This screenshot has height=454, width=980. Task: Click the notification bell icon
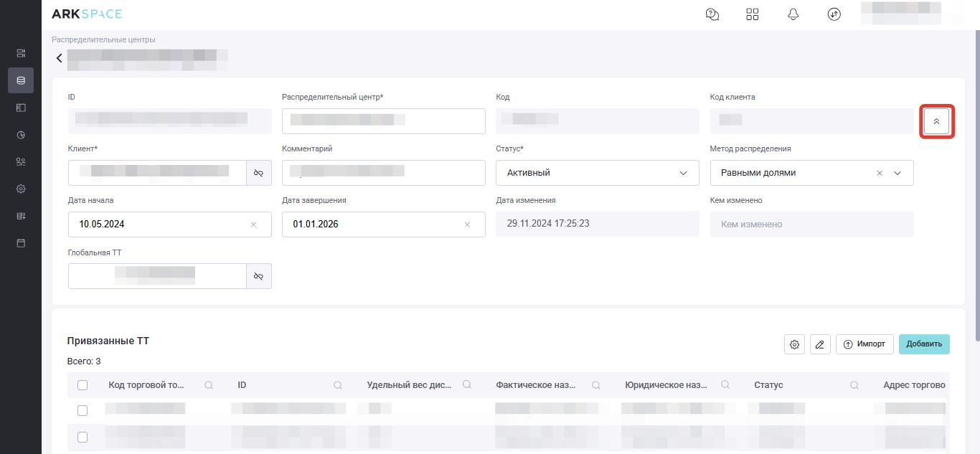pos(793,14)
